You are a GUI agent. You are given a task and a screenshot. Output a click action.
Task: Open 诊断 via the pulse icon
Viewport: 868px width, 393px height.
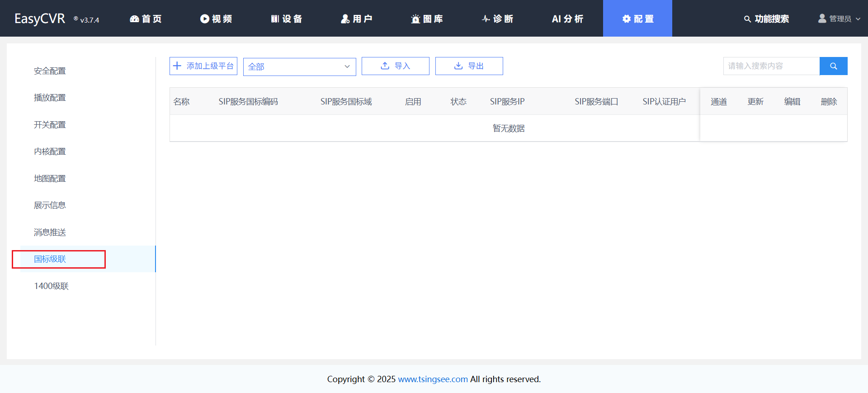486,19
